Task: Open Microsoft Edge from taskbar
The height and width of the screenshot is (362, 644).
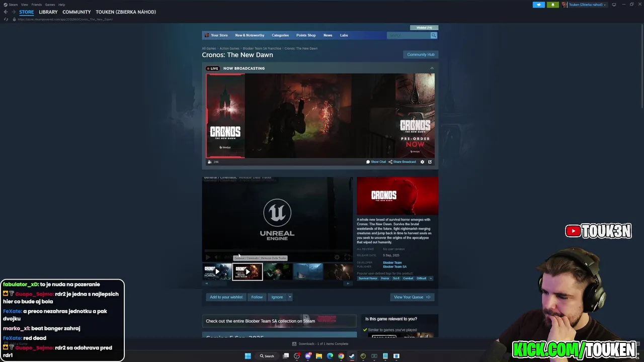Action: tap(330, 356)
